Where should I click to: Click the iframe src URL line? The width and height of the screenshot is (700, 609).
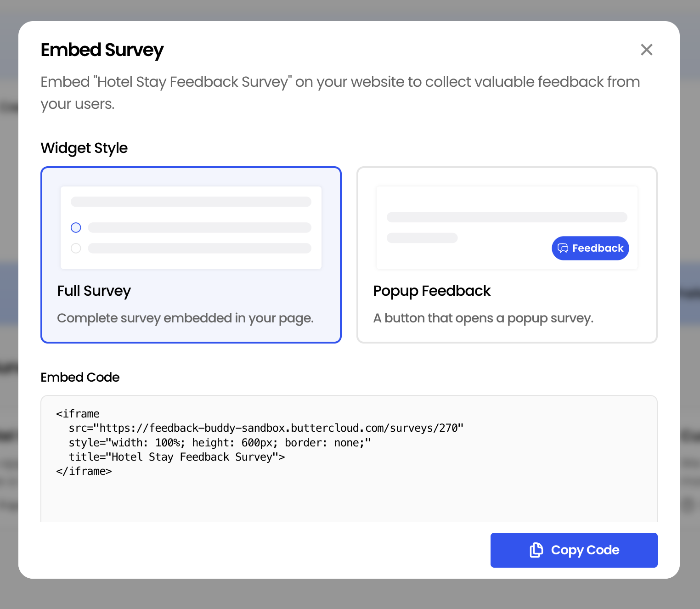point(266,428)
